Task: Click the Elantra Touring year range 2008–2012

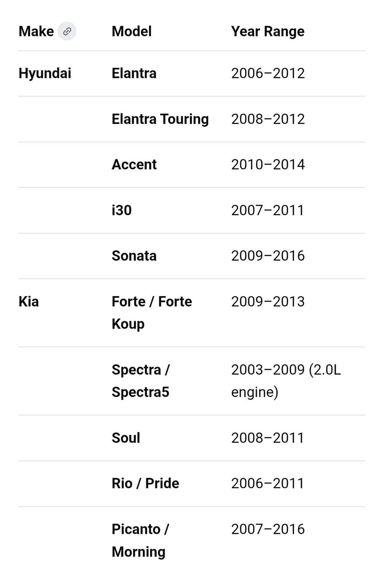Action: tap(267, 119)
